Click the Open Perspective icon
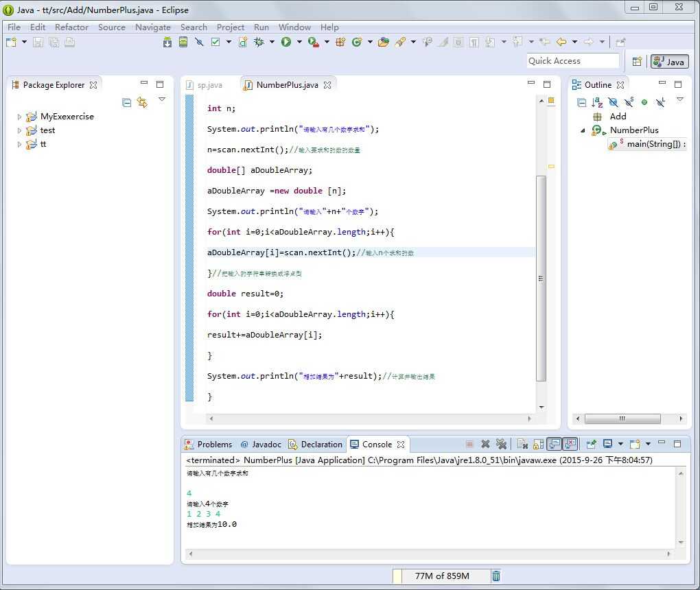Viewport: 700px width, 590px height. [x=637, y=61]
